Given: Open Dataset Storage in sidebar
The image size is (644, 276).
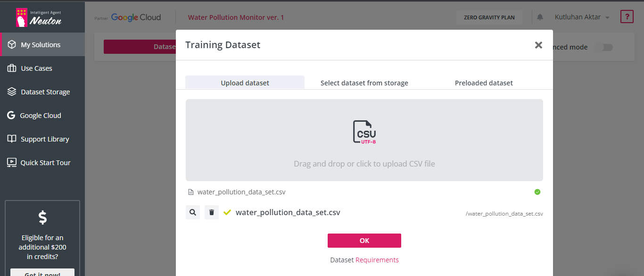Looking at the screenshot, I should [45, 92].
